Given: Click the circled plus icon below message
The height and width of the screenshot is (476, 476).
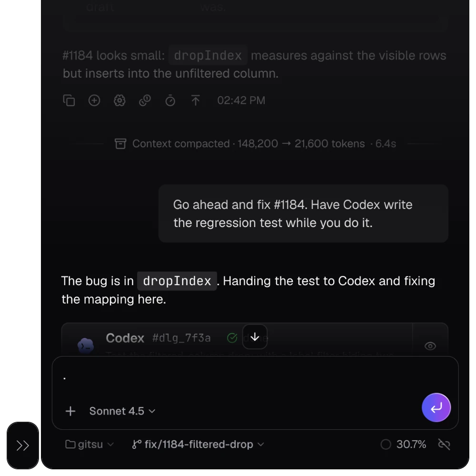Looking at the screenshot, I should [94, 100].
